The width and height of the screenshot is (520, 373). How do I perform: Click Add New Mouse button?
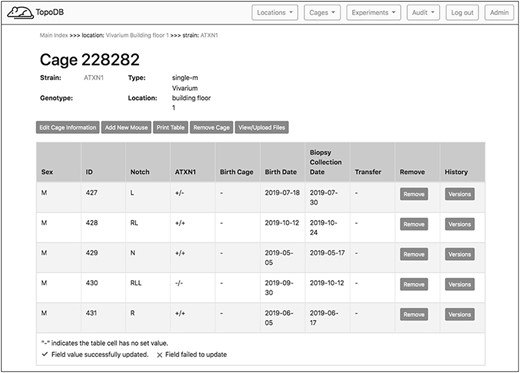[x=126, y=127]
